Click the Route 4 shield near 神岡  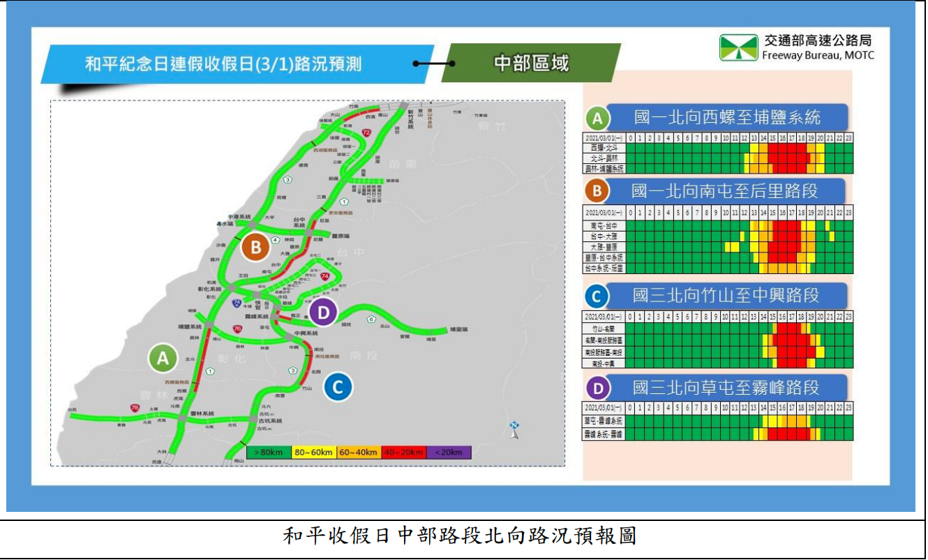pos(275,241)
